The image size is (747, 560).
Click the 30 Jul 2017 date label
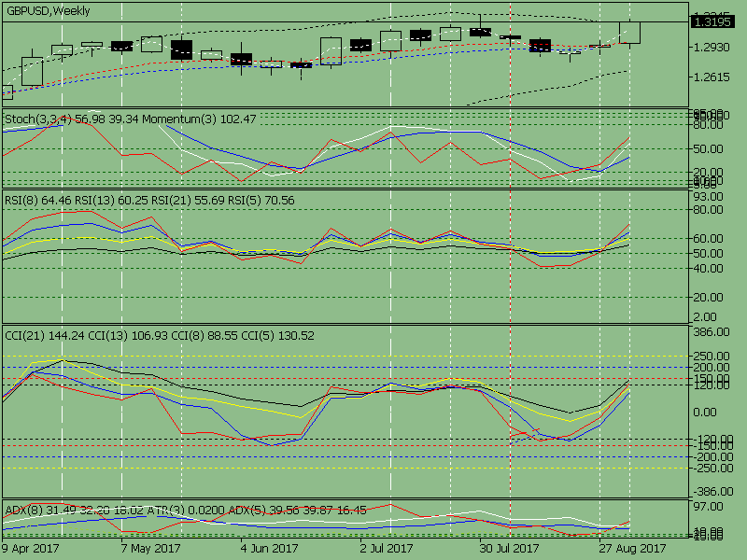[x=509, y=549]
